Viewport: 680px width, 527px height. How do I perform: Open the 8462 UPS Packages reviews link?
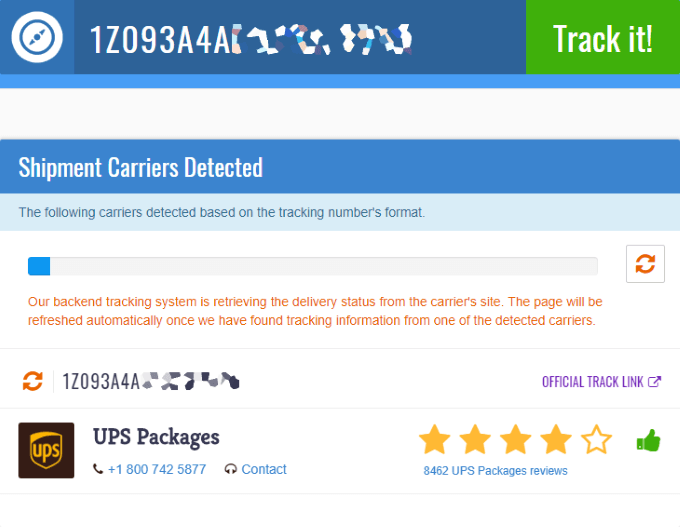point(495,471)
